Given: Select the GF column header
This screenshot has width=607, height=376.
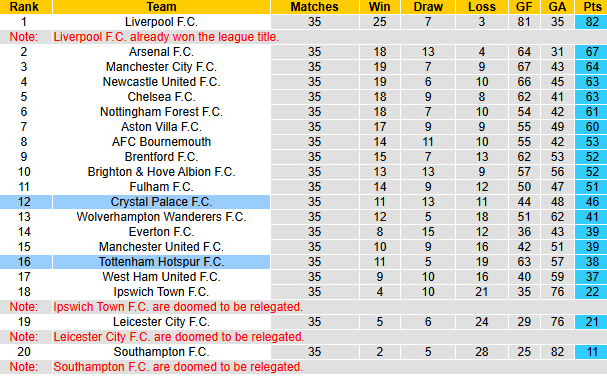Looking at the screenshot, I should point(524,7).
